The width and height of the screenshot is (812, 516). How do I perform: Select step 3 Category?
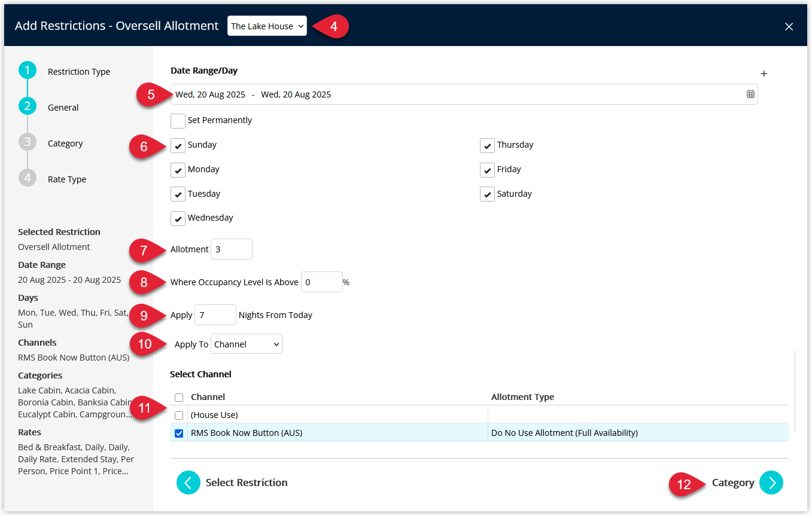(x=28, y=142)
